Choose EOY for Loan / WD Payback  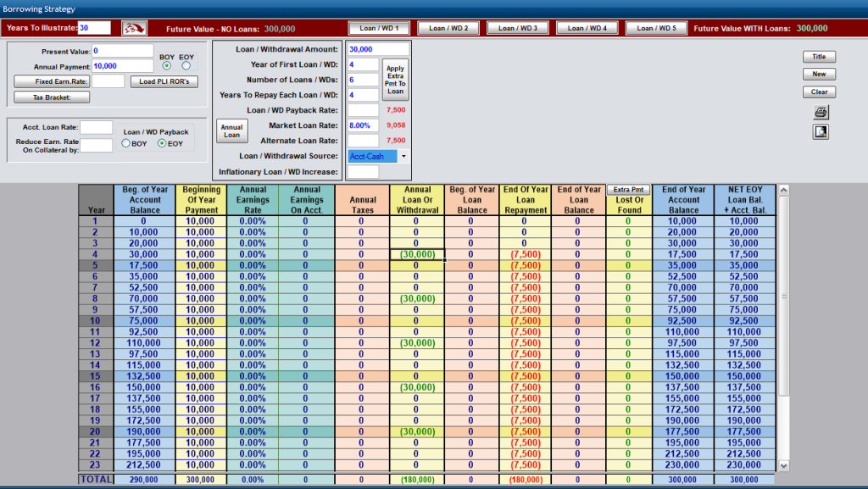coord(162,143)
